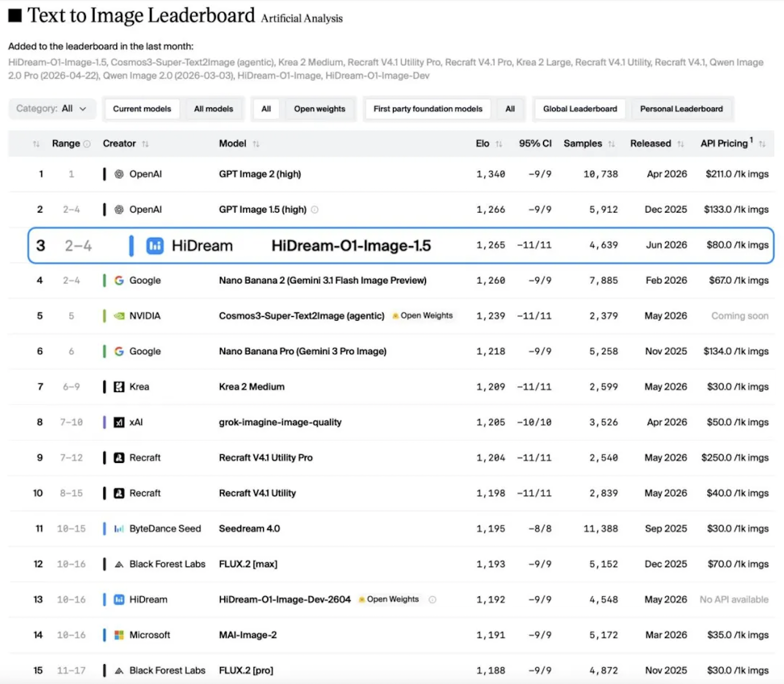Click the Microsoft logo icon
The image size is (784, 684).
pyautogui.click(x=119, y=635)
